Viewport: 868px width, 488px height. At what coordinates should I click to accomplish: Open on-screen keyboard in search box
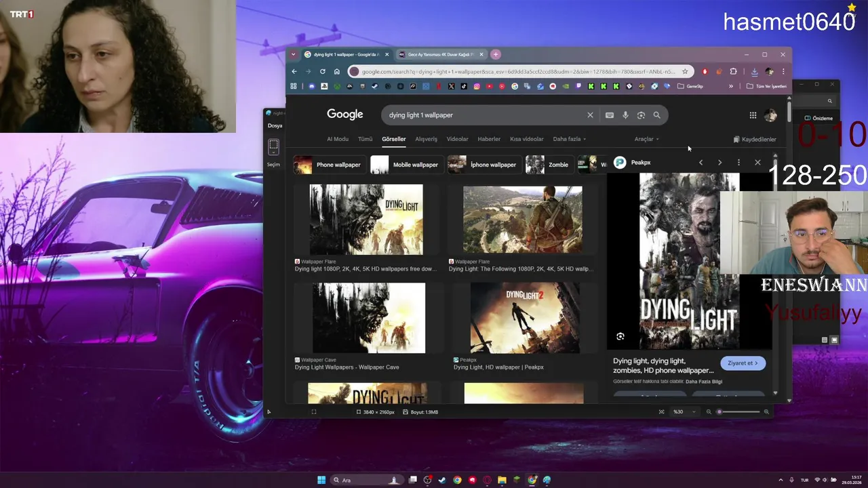click(610, 115)
